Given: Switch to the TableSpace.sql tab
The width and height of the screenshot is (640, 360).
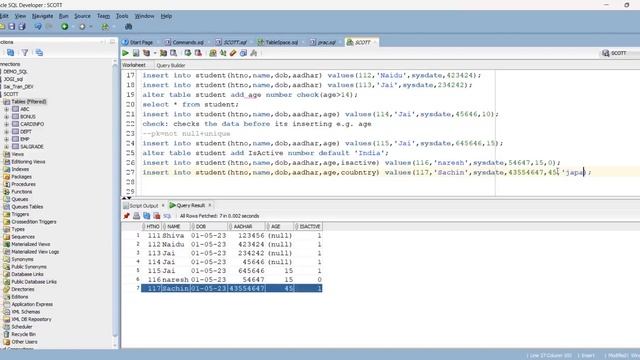Looking at the screenshot, I should pos(278,42).
